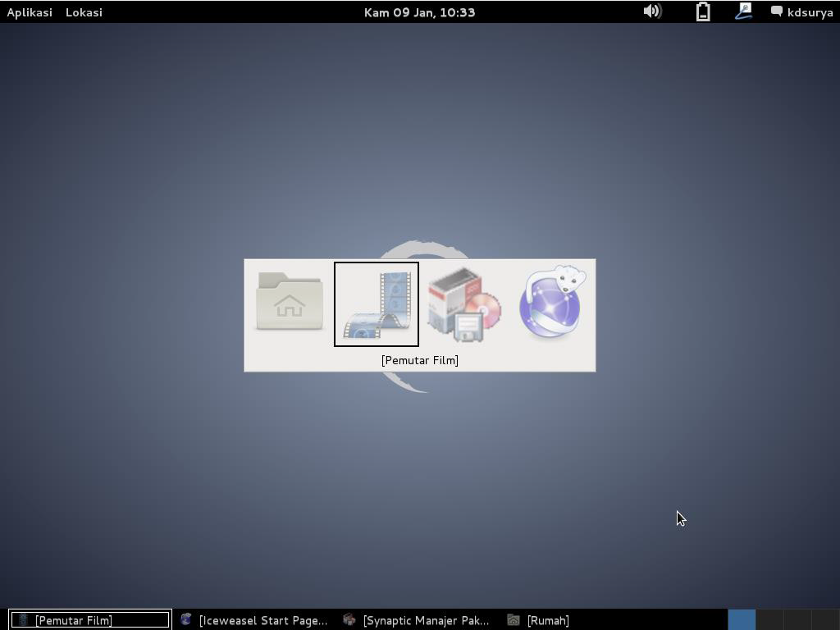The image size is (840, 630).
Task: Open the wired network connection icon
Action: [743, 11]
